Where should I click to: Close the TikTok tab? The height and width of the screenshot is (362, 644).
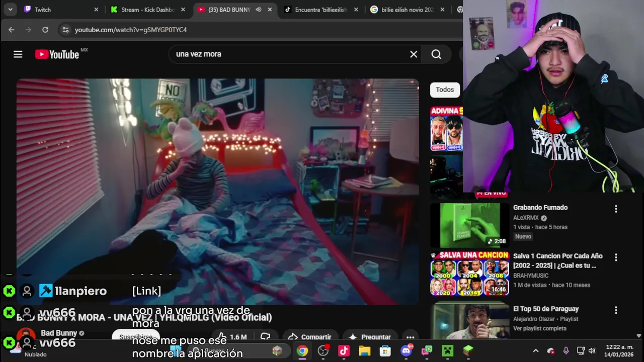357,10
